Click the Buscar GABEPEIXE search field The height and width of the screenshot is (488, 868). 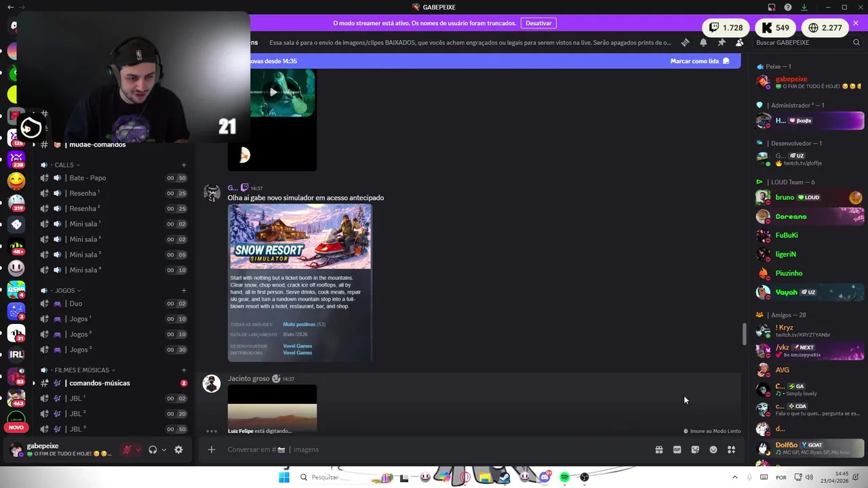807,42
